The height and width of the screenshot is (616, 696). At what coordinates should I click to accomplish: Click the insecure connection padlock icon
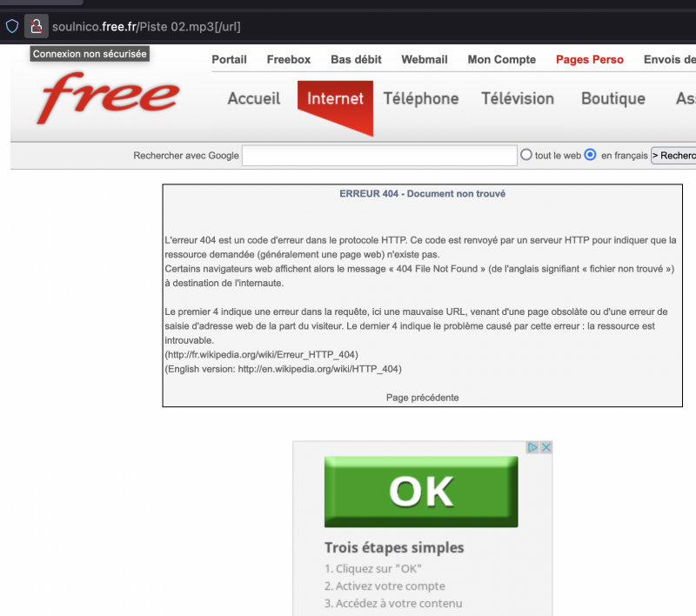(36, 26)
